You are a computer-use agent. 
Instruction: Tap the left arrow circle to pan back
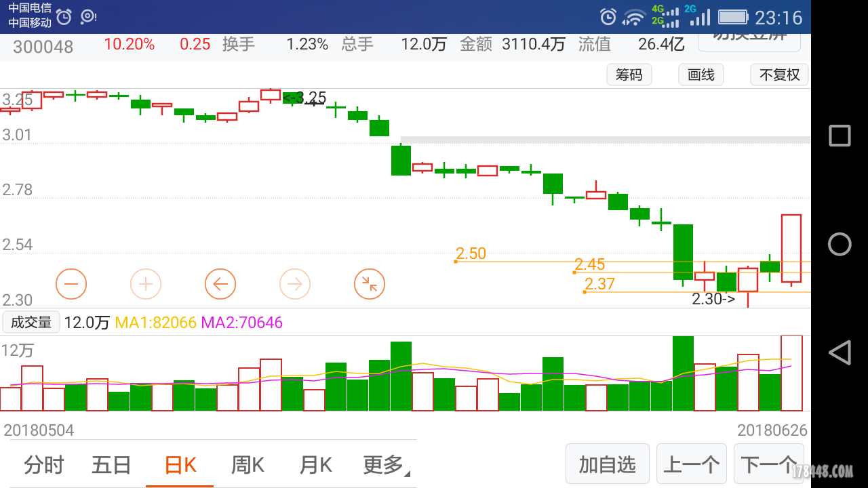[220, 284]
